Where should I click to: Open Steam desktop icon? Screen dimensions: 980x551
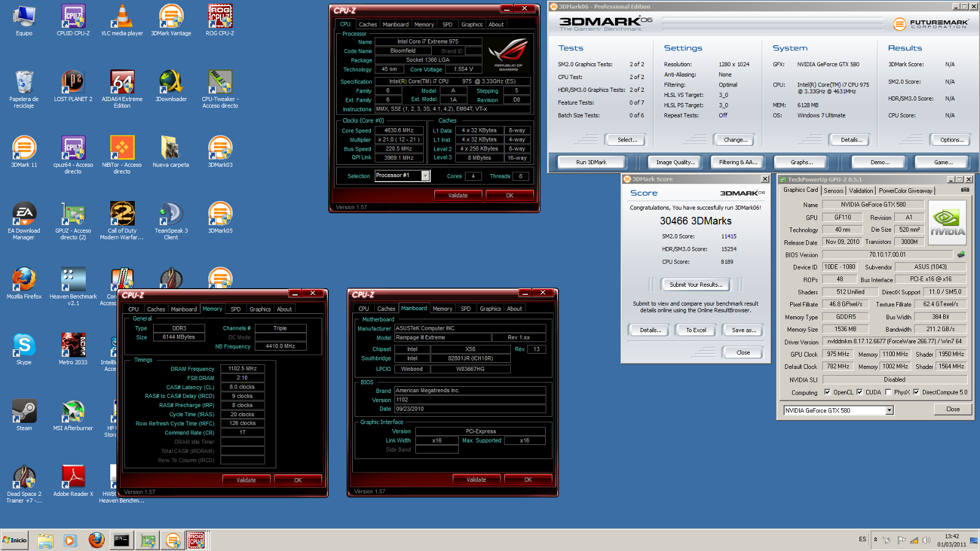point(24,415)
